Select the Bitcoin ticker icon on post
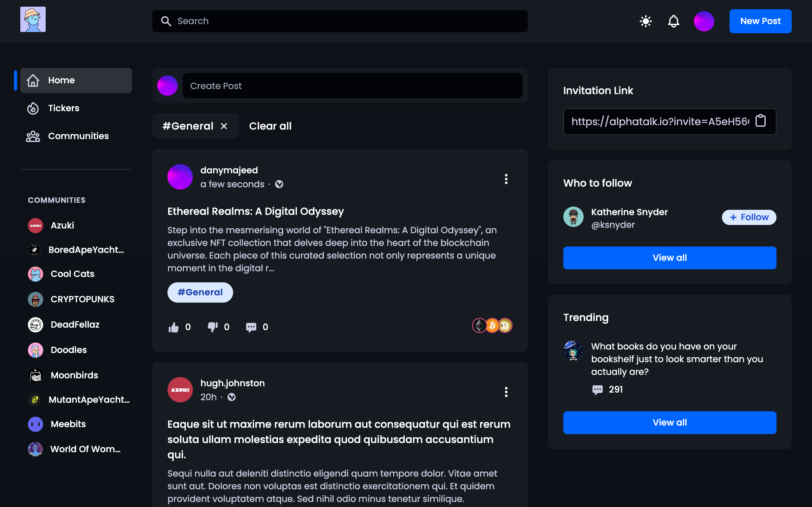The height and width of the screenshot is (507, 812). pyautogui.click(x=492, y=325)
